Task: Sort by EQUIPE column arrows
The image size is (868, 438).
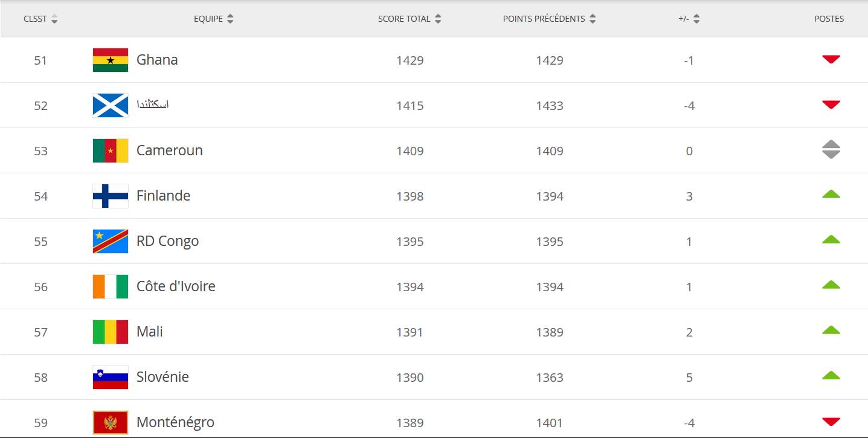Action: click(x=230, y=19)
